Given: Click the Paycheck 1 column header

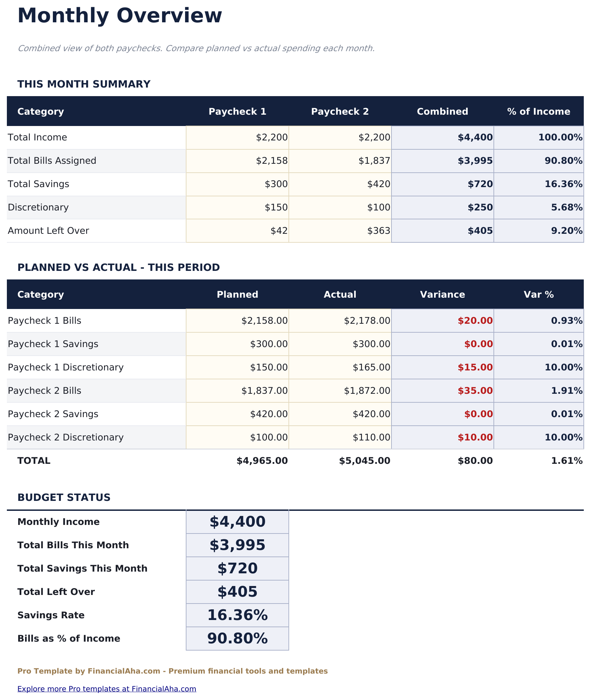Looking at the screenshot, I should pos(238,111).
